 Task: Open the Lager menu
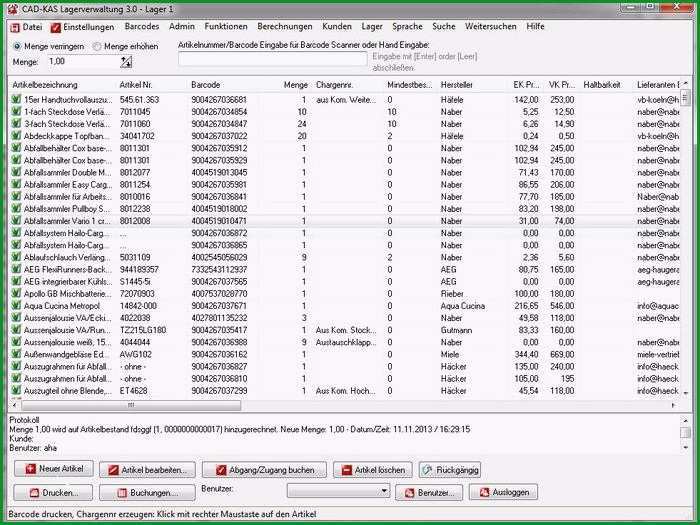pos(372,27)
